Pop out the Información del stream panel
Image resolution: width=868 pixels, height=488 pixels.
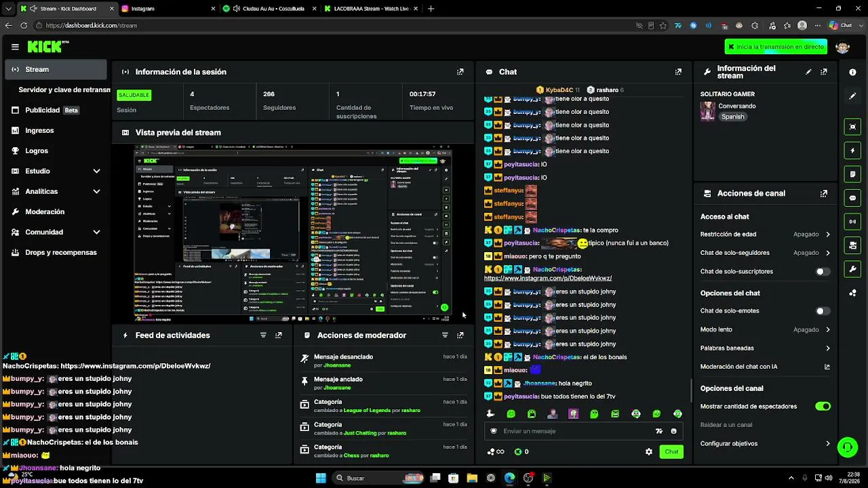(x=824, y=72)
